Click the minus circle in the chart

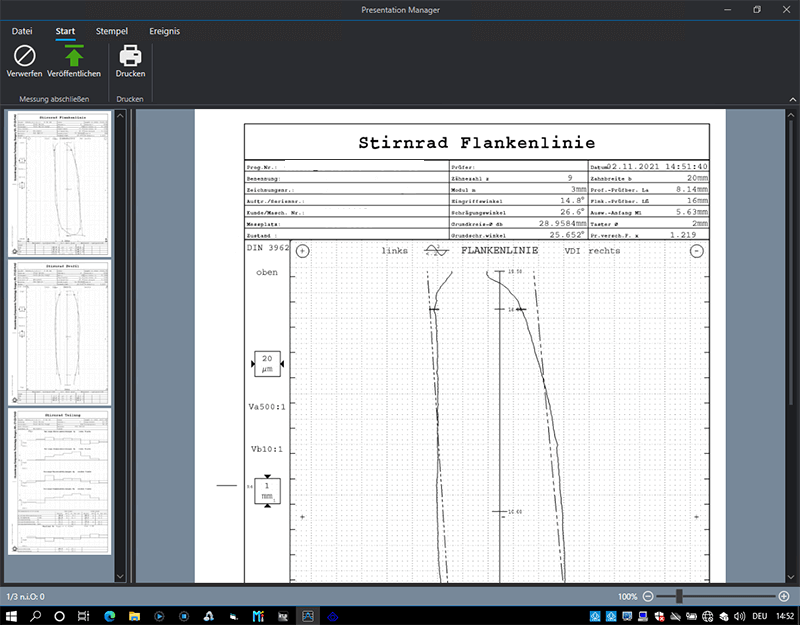(x=697, y=251)
